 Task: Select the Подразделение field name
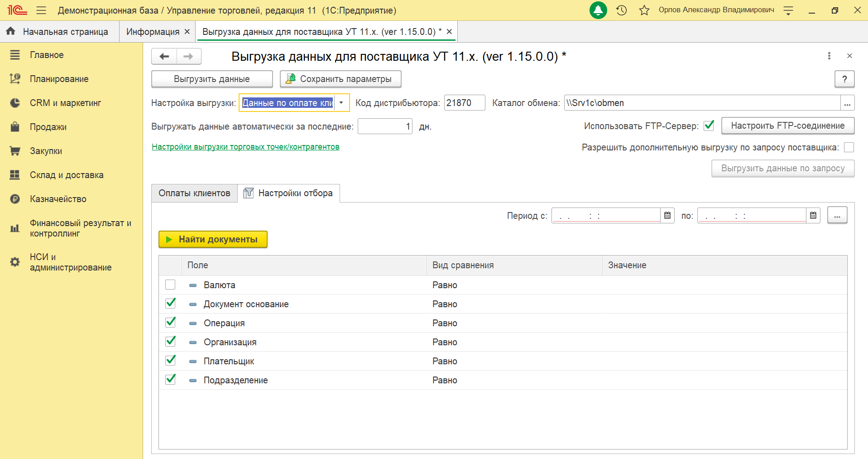(235, 380)
